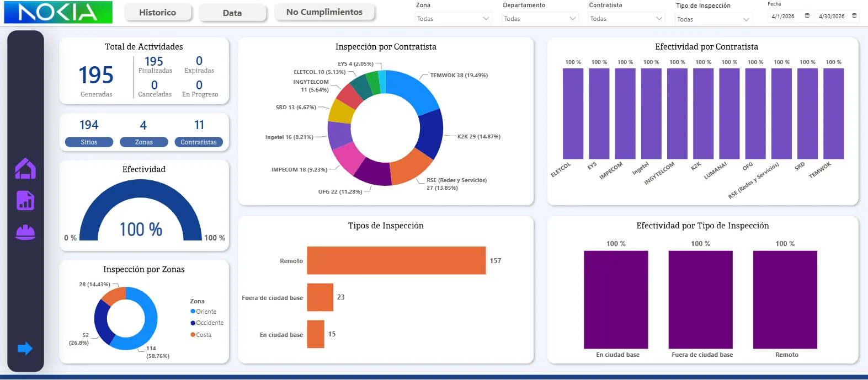Image resolution: width=868 pixels, height=380 pixels.
Task: Select the K2K bar in Efectividad por Contratista
Action: point(703,114)
